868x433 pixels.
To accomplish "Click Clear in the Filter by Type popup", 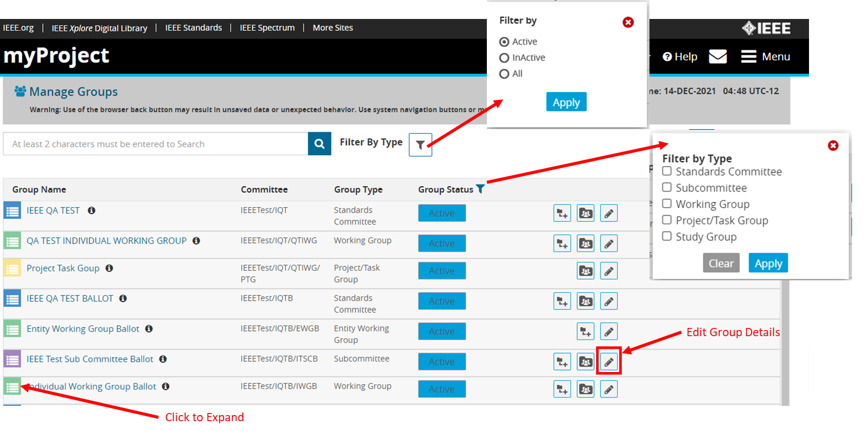I will pyautogui.click(x=721, y=263).
